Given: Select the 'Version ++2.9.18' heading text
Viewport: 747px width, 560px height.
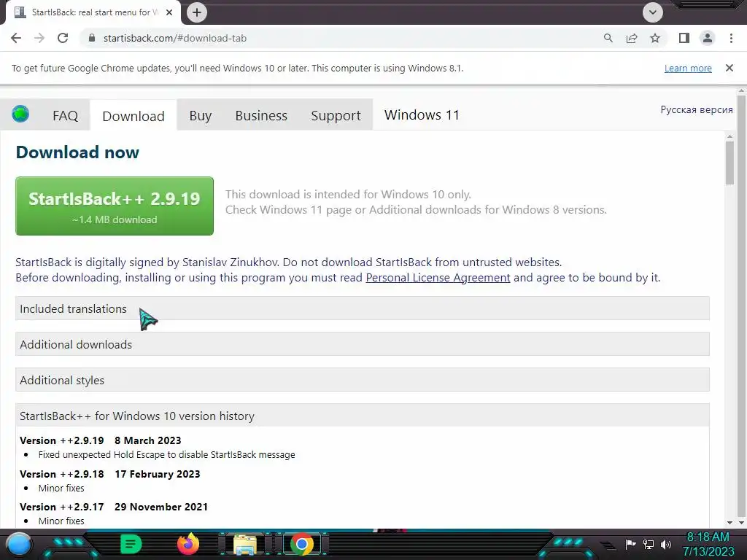Looking at the screenshot, I should point(62,474).
